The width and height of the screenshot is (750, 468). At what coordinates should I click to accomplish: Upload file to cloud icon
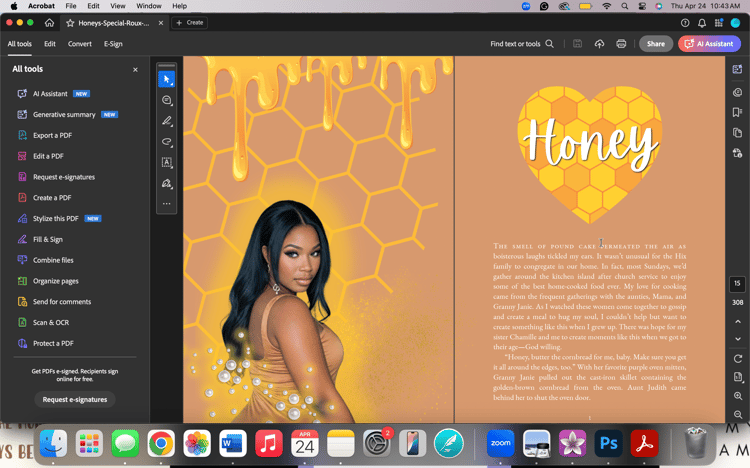point(599,44)
